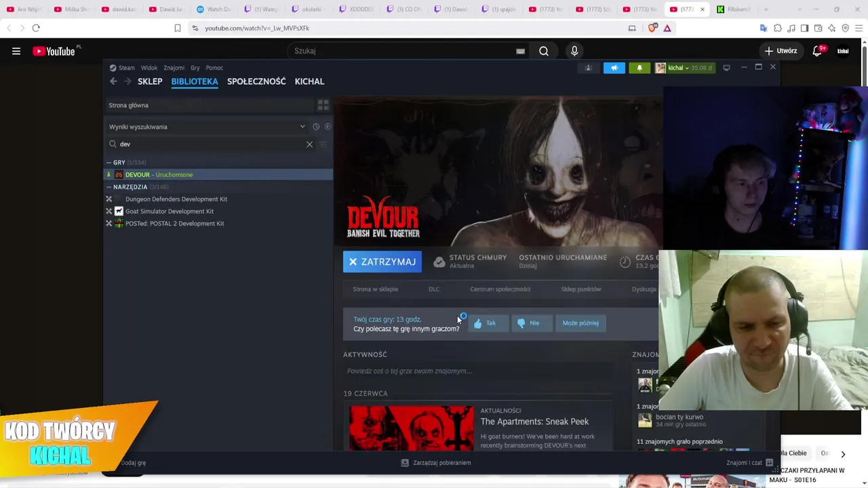Viewport: 868px width, 488px height.
Task: Click the YouTube search magnifier button
Action: pyautogui.click(x=544, y=51)
